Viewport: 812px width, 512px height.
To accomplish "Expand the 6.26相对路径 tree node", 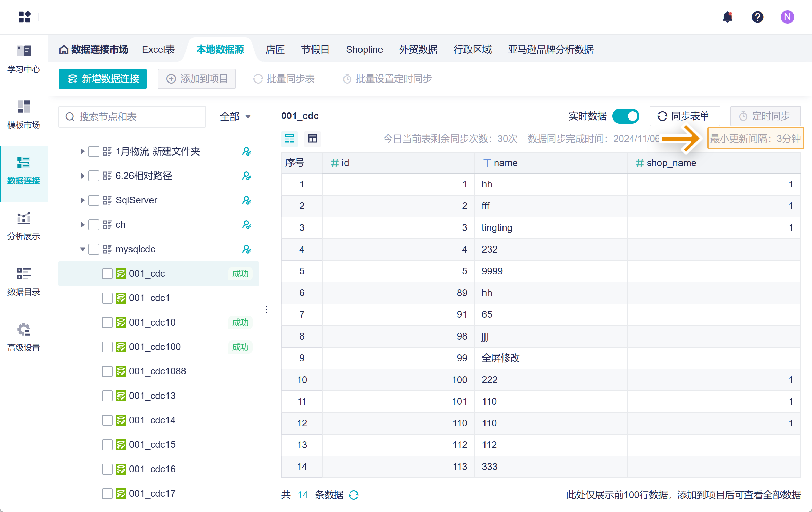I will coord(82,176).
